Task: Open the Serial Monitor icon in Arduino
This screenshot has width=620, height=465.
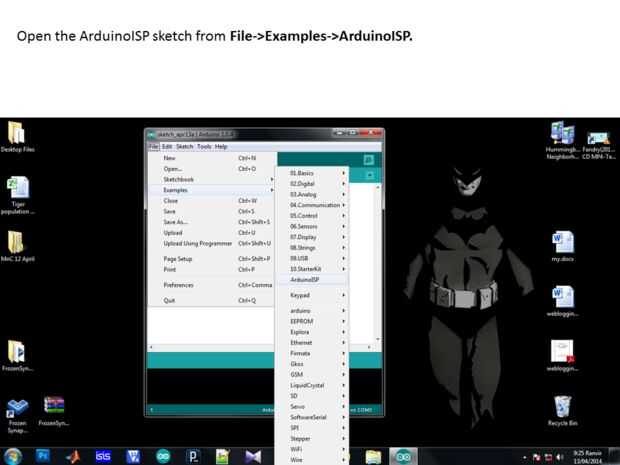Action: (x=369, y=160)
